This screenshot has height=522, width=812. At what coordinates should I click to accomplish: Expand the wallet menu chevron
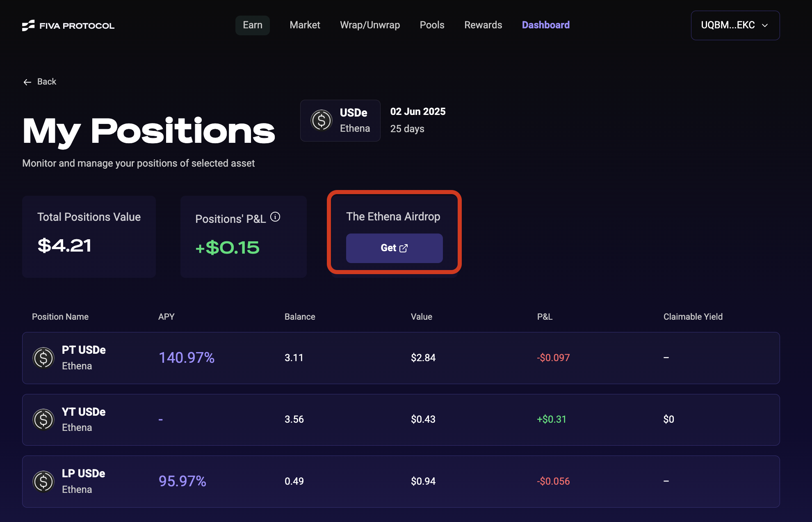pos(765,25)
